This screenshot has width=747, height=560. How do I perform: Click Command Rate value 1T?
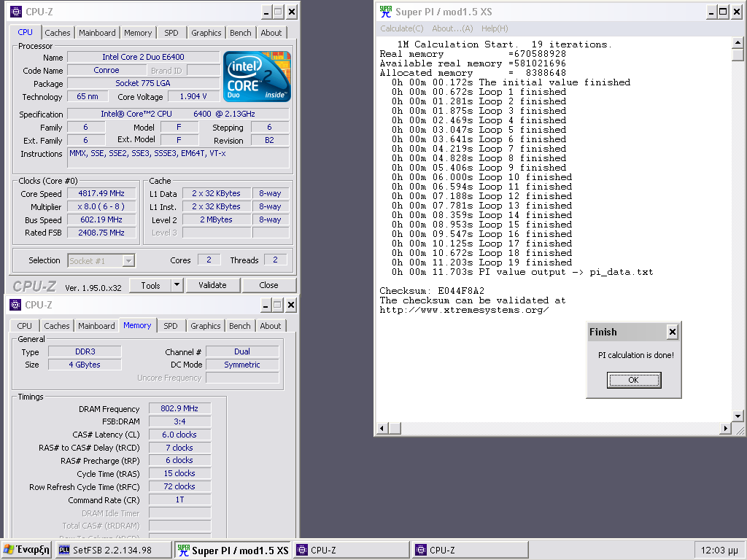click(179, 499)
